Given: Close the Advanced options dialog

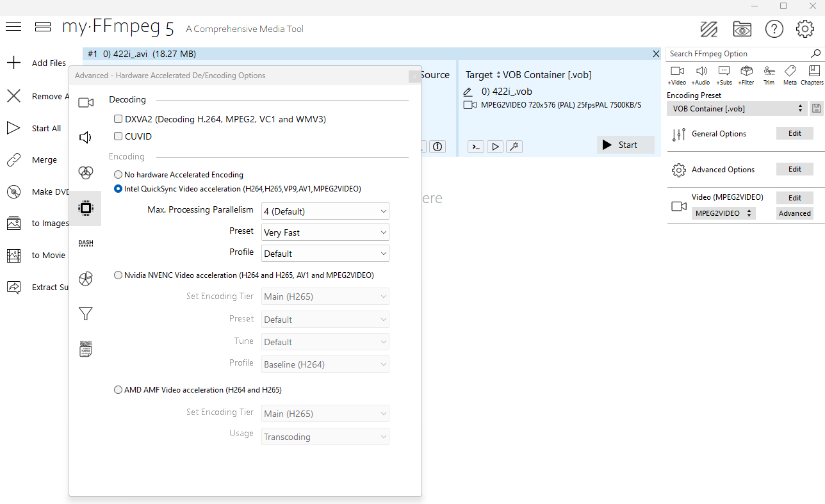Looking at the screenshot, I should 414,76.
